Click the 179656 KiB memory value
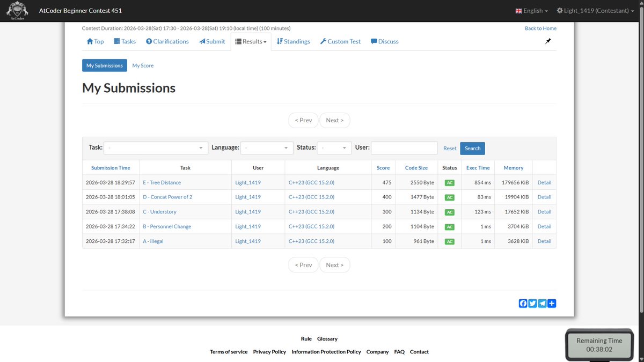Screen dimensions: 644x362 (x=515, y=182)
